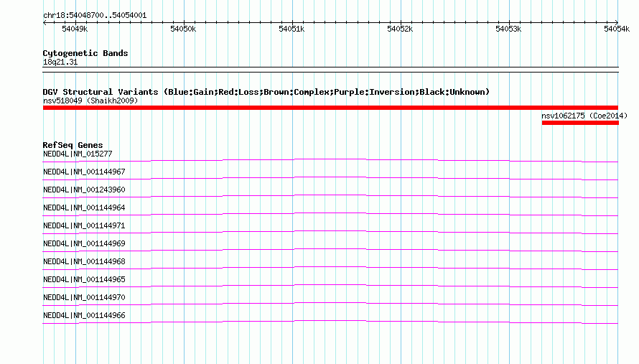Select the Cytogenetic Bands track title
The height and width of the screenshot is (364, 639).
85,53
